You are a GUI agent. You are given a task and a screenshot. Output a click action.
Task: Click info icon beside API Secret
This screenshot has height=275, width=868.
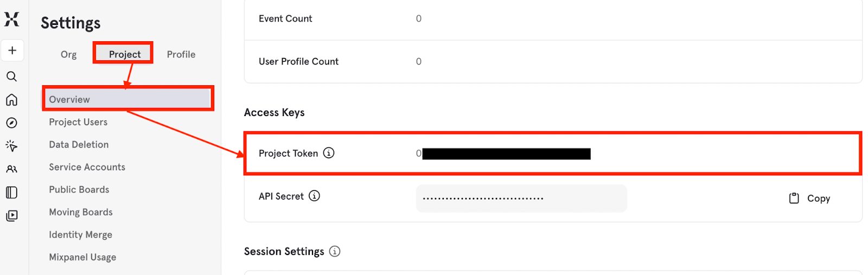(x=314, y=196)
